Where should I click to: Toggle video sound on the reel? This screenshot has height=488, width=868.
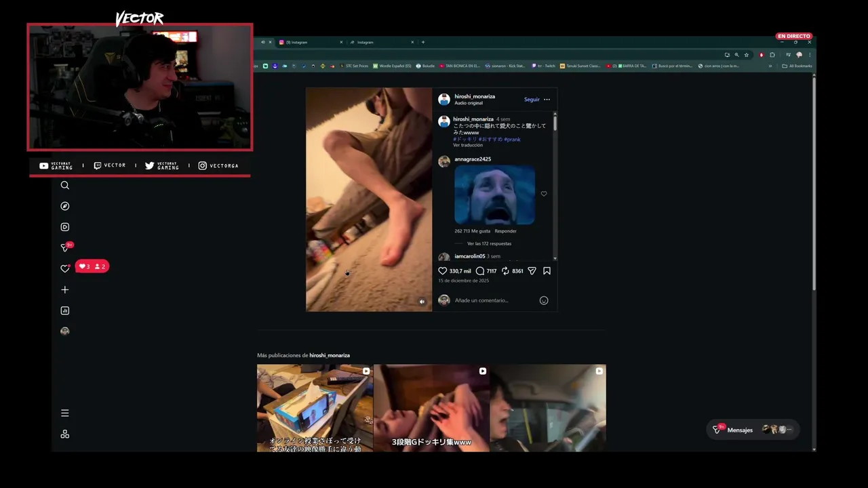[422, 302]
